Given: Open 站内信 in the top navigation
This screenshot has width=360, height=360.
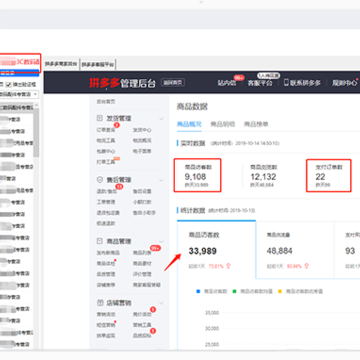Looking at the screenshot, I should (227, 83).
